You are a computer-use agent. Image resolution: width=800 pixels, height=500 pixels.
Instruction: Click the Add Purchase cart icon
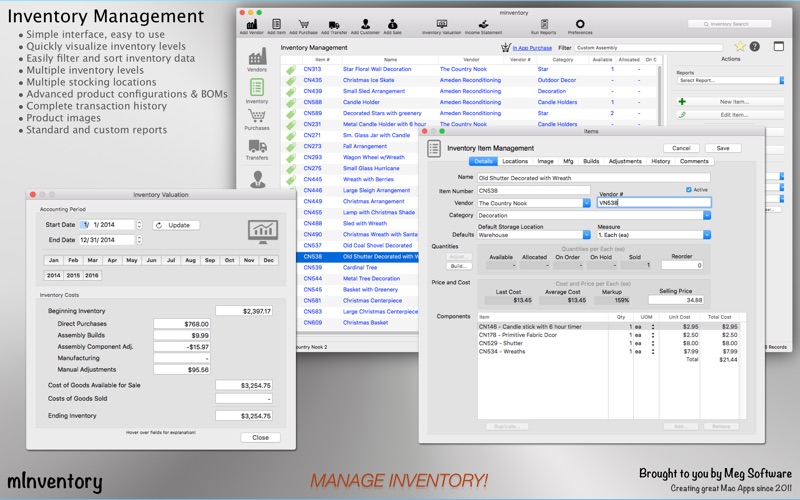coord(303,24)
